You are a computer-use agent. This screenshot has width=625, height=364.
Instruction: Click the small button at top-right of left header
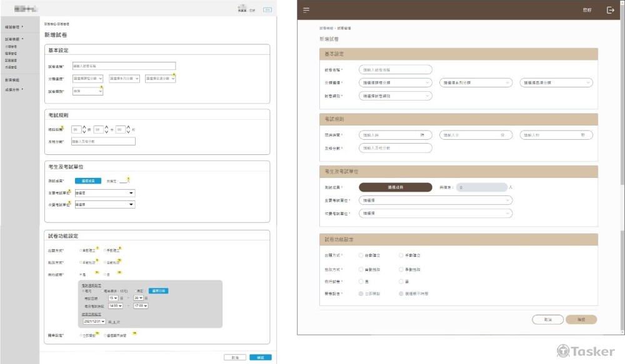point(267,10)
